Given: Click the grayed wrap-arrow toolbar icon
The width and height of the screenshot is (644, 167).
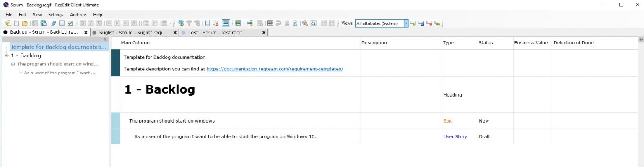Looking at the screenshot, I should pyautogui.click(x=278, y=23).
